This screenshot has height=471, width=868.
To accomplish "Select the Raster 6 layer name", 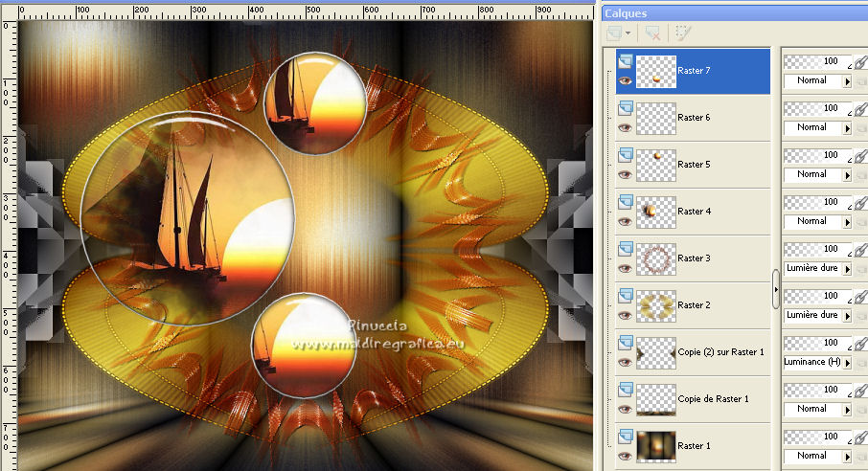I will click(694, 118).
